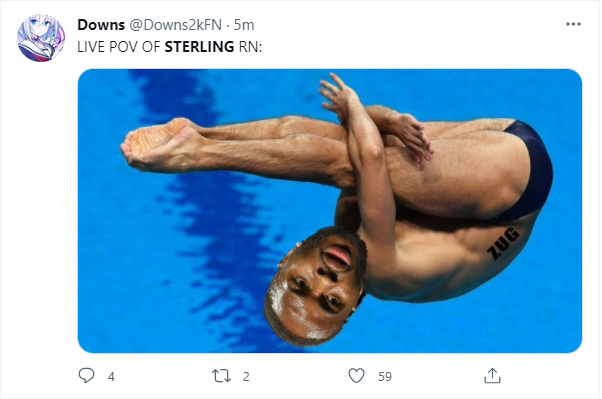Open the share tweet upload icon
The height and width of the screenshot is (399, 602).
492,376
